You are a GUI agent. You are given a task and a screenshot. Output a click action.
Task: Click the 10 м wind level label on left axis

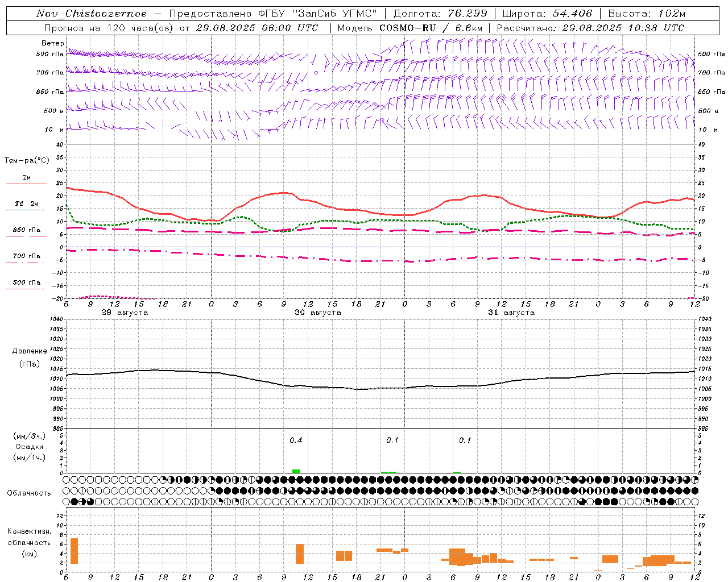pyautogui.click(x=55, y=130)
